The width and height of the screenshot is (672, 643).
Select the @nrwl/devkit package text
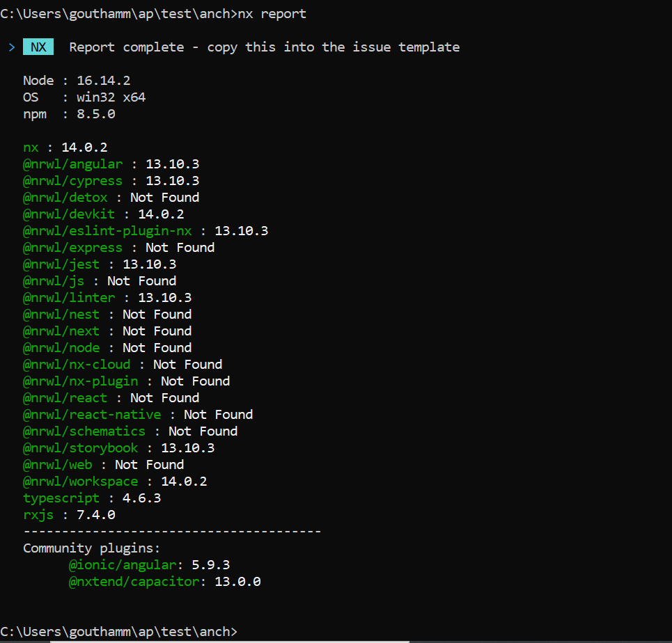point(68,214)
